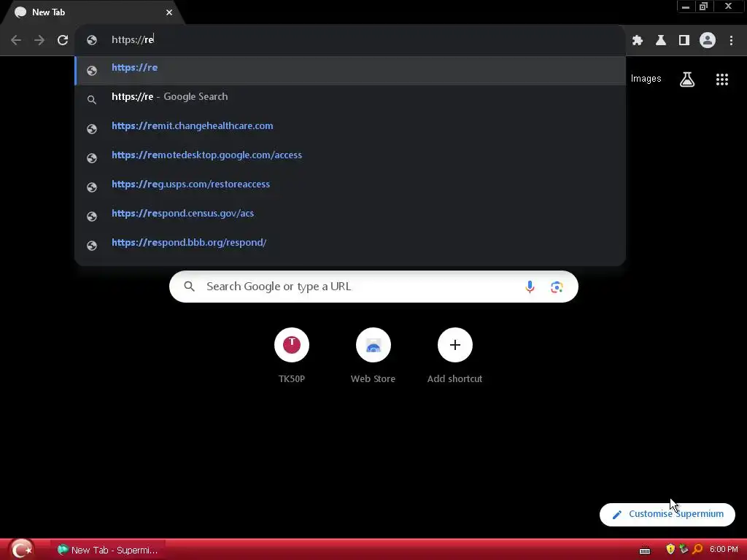Open the Extensions puzzle icon
The image size is (747, 560).
tap(638, 41)
